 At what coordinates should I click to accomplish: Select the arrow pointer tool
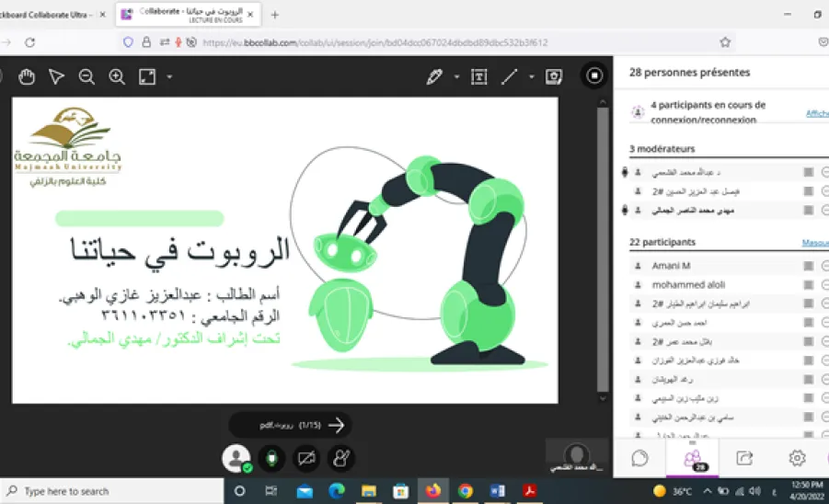[56, 77]
